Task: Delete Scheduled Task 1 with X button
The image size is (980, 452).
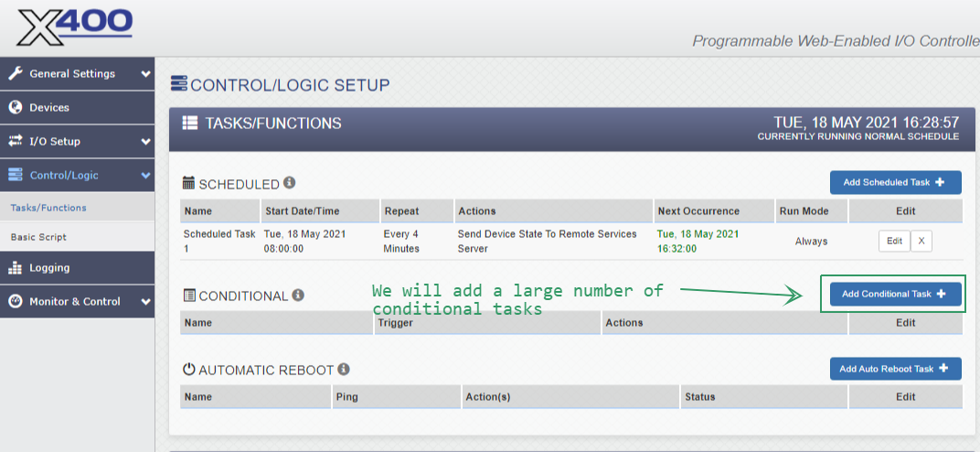Action: (921, 242)
